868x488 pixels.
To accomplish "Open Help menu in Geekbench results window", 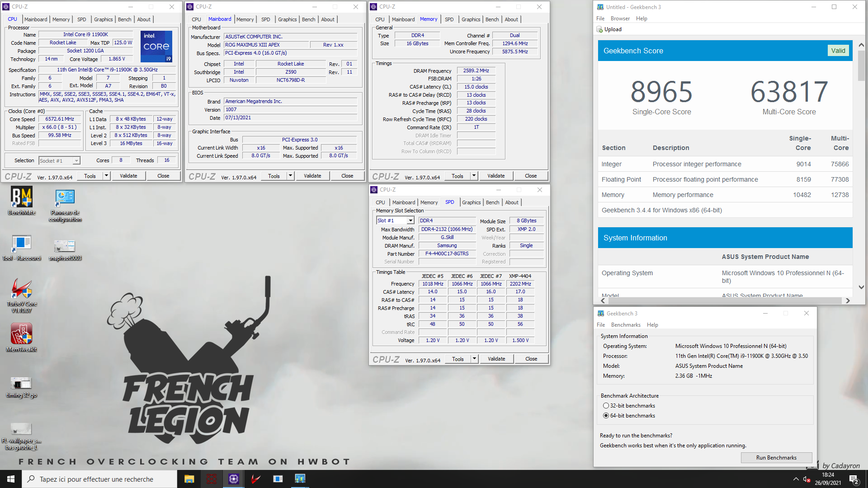I will click(642, 19).
